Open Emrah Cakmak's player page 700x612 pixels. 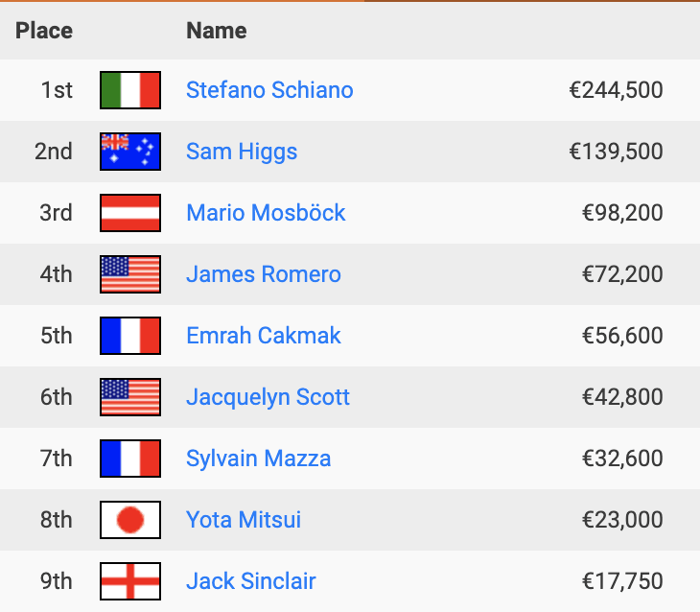coord(264,336)
